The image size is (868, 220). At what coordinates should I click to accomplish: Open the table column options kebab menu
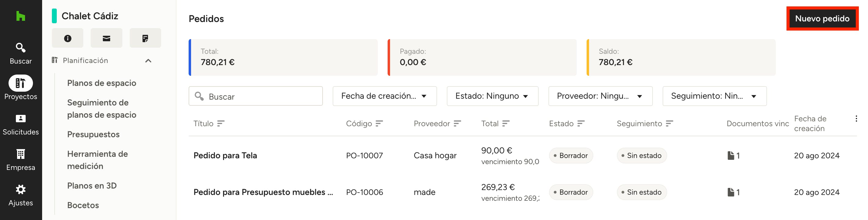pos(856,119)
